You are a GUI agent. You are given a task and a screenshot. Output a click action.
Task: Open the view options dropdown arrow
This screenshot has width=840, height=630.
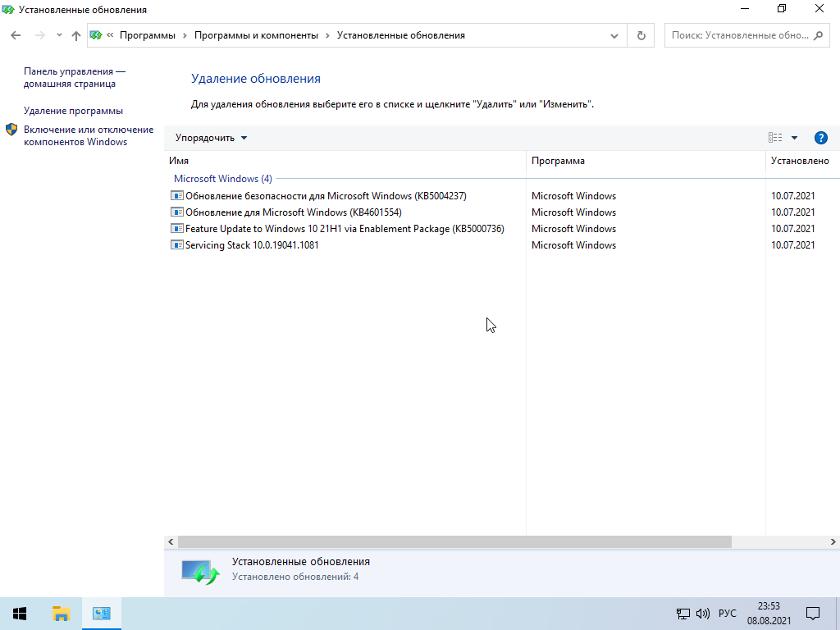[x=794, y=138]
